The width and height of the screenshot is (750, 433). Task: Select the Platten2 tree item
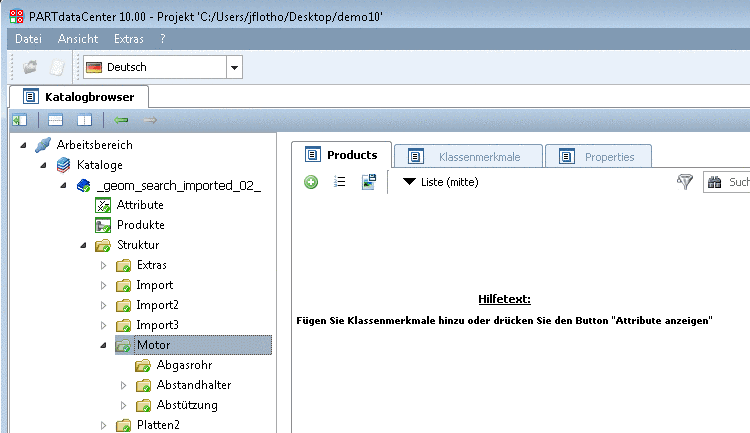click(158, 425)
